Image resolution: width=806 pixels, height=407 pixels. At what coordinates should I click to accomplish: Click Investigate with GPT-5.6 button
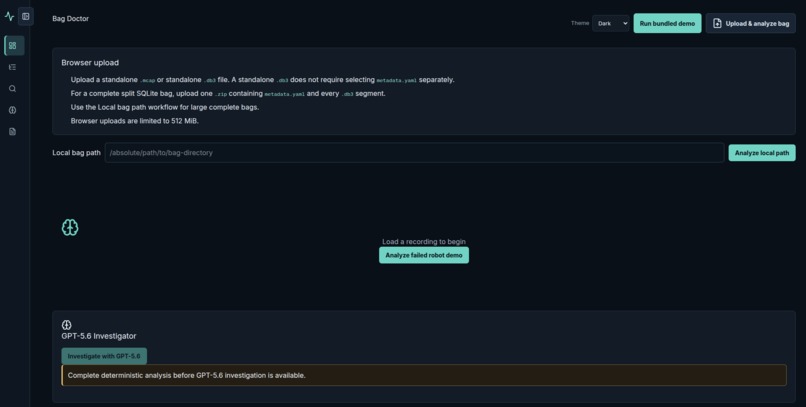(104, 356)
